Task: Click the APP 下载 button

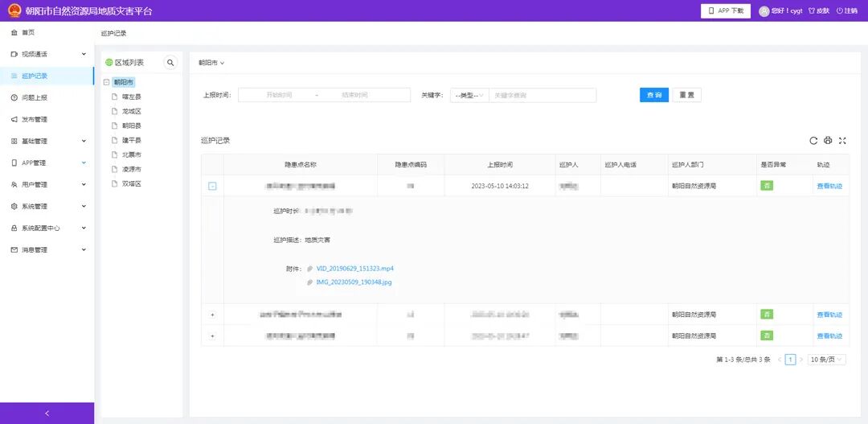Action: 725,10
